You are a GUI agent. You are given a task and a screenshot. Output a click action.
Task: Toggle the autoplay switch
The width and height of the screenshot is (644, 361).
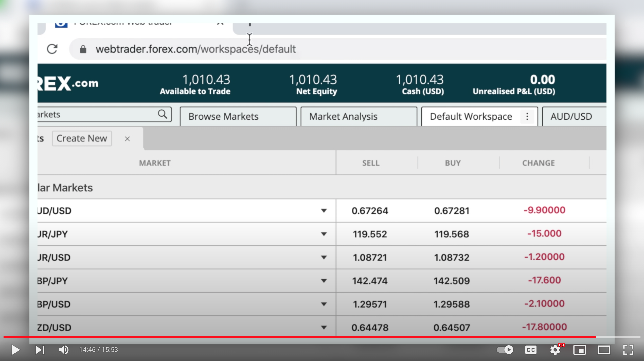505,350
